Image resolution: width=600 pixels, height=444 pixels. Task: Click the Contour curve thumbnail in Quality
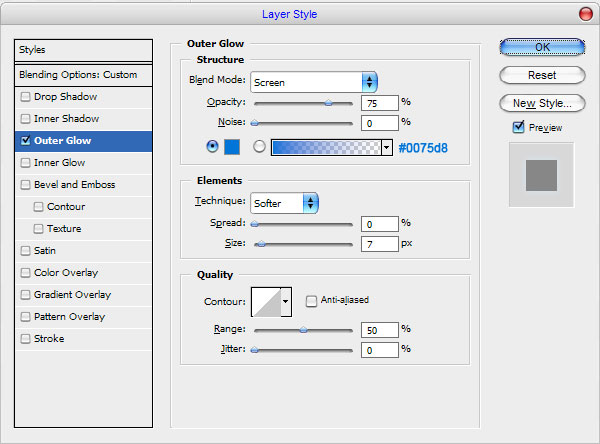[266, 302]
